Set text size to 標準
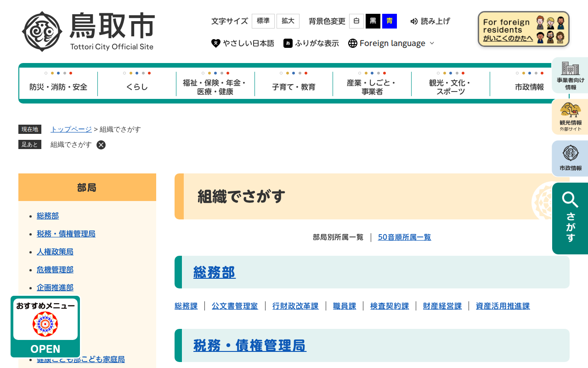This screenshot has height=368, width=588. (263, 21)
